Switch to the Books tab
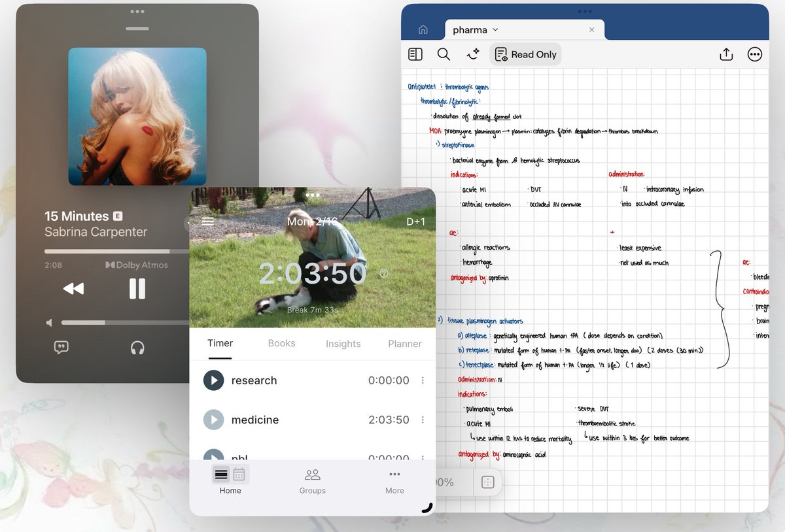 point(282,343)
